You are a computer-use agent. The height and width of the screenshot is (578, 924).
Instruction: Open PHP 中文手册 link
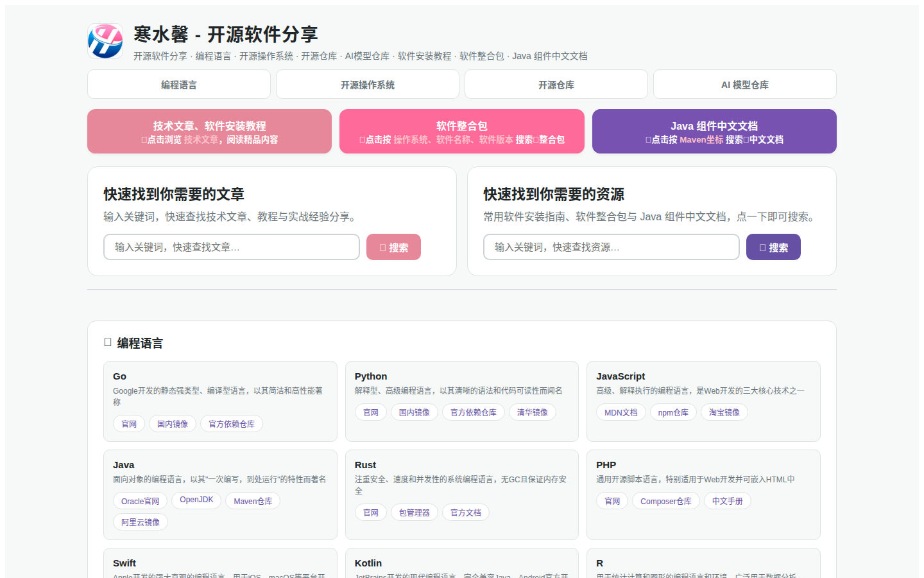pos(728,501)
